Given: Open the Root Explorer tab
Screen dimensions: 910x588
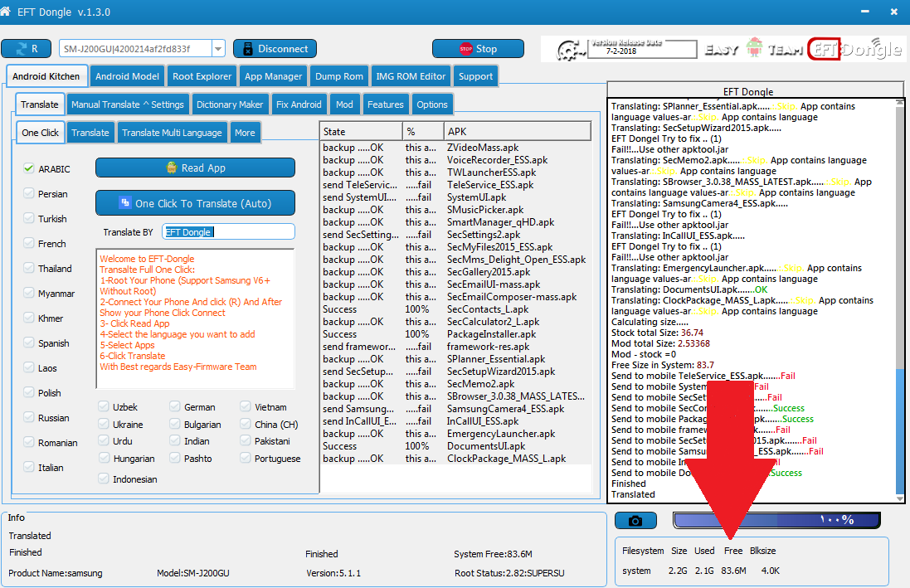Looking at the screenshot, I should tap(202, 76).
